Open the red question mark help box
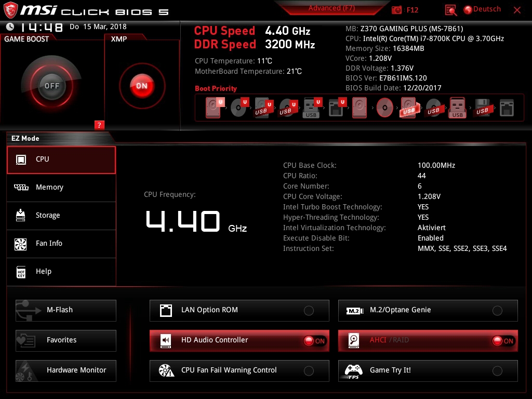This screenshot has width=532, height=399. 99,125
